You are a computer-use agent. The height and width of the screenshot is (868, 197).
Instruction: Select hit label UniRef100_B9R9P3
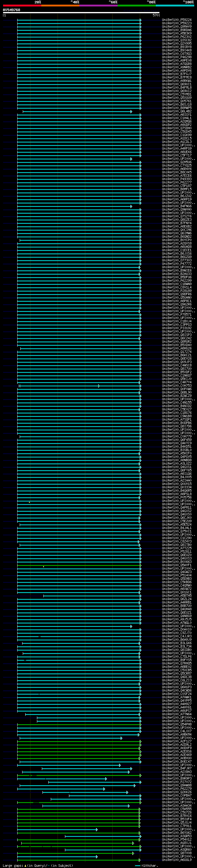177,778
